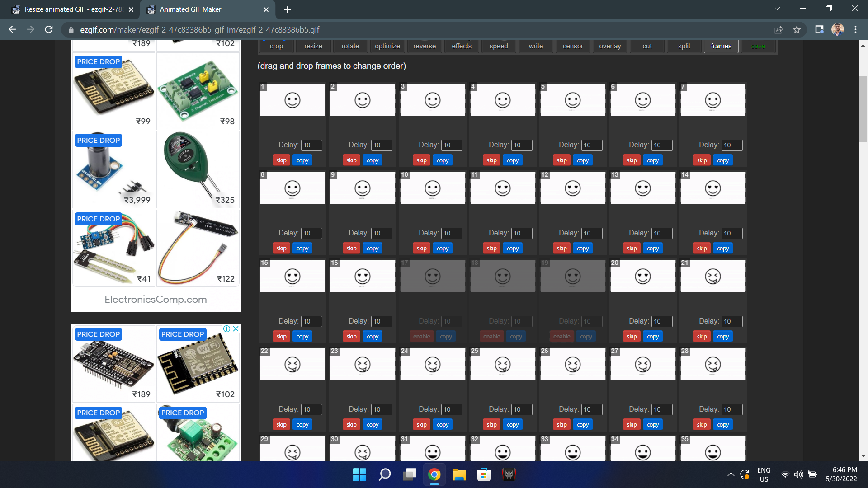Viewport: 868px width, 488px height.
Task: Open File Explorer from the taskbar
Action: pos(459,475)
